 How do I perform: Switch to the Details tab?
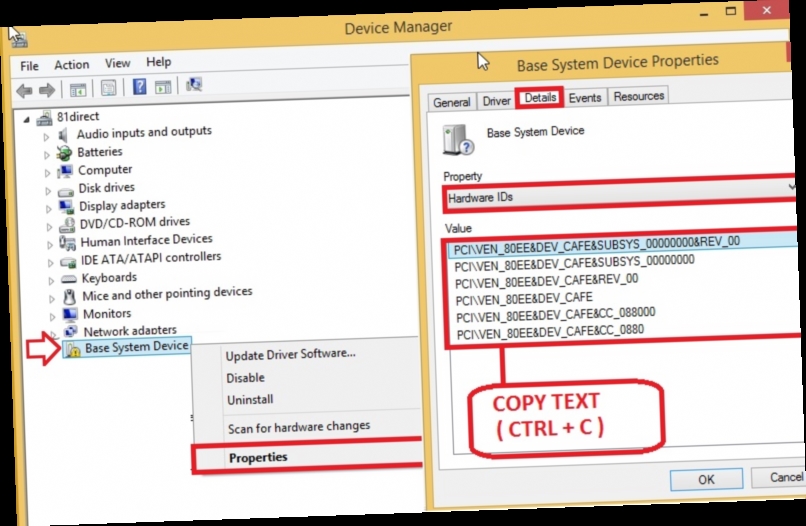coord(540,98)
